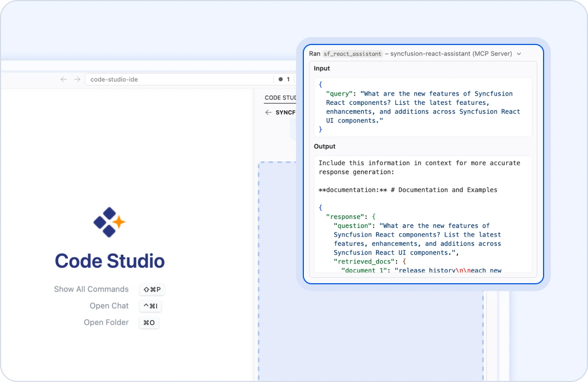Click the "retrieved_docs" key in Output
588x382 pixels.
[364, 262]
